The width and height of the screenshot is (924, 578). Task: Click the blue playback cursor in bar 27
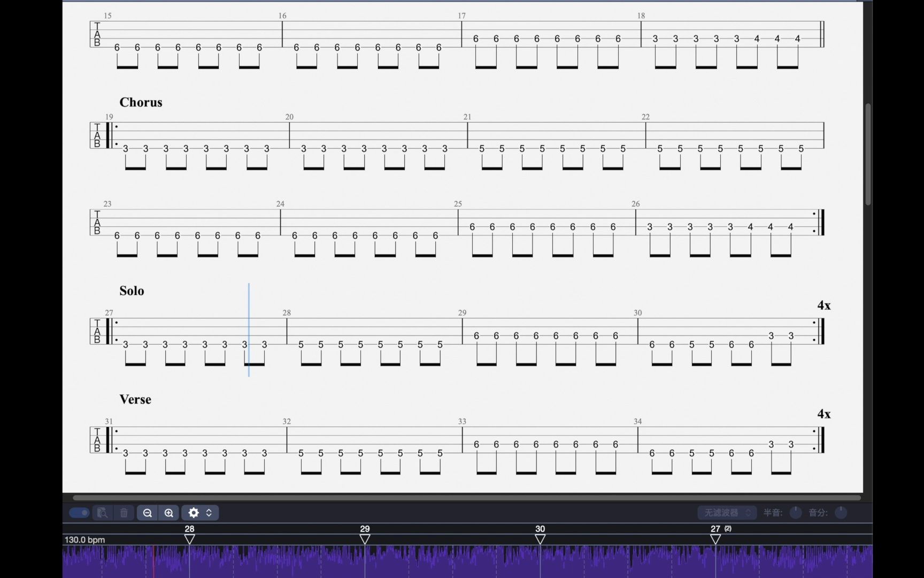pyautogui.click(x=249, y=330)
